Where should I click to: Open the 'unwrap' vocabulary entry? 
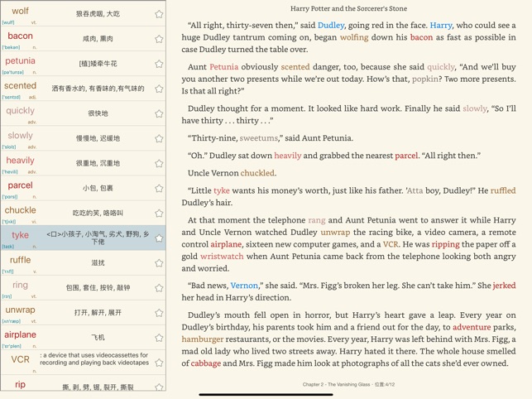(20, 310)
